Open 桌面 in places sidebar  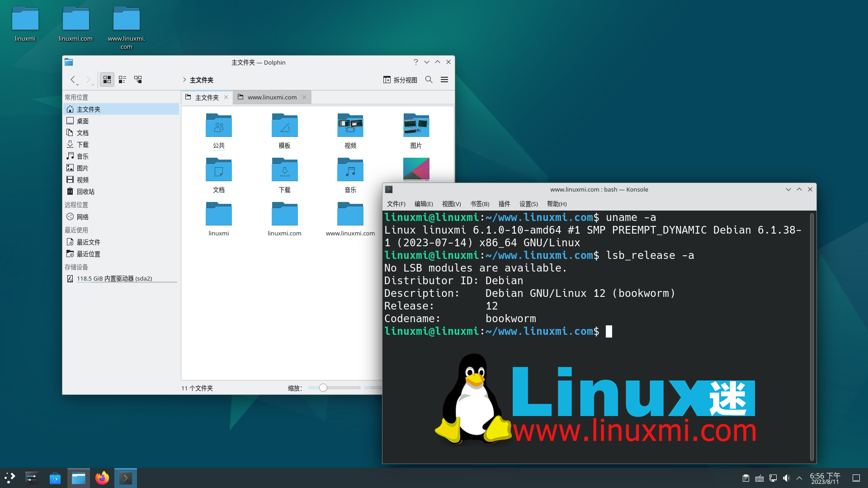(x=121, y=121)
